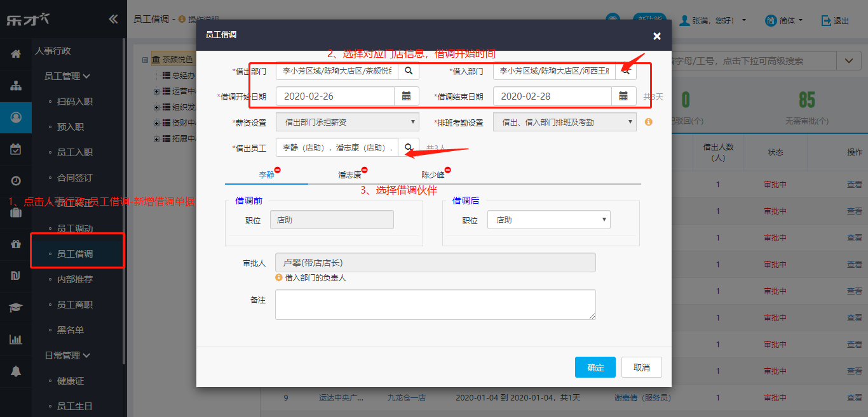Image resolution: width=868 pixels, height=417 pixels.
Task: Collapse the 茶颜悦色 tree node
Action: (146, 60)
